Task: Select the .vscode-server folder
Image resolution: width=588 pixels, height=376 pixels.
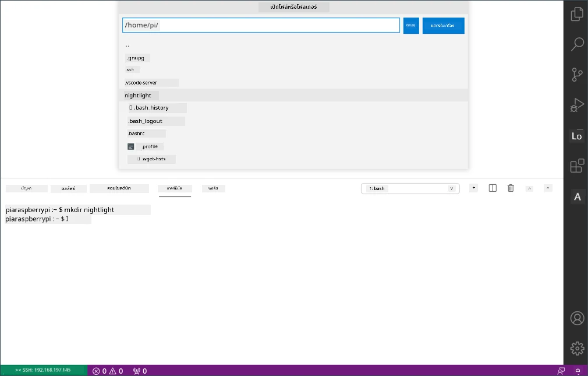Action: (293, 83)
